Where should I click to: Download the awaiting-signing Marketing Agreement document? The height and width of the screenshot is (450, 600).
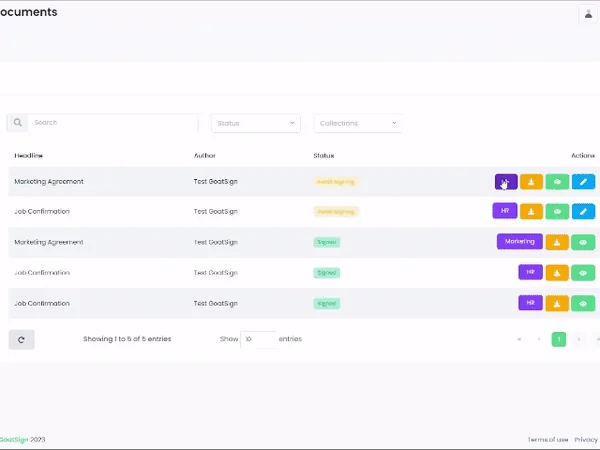[532, 182]
